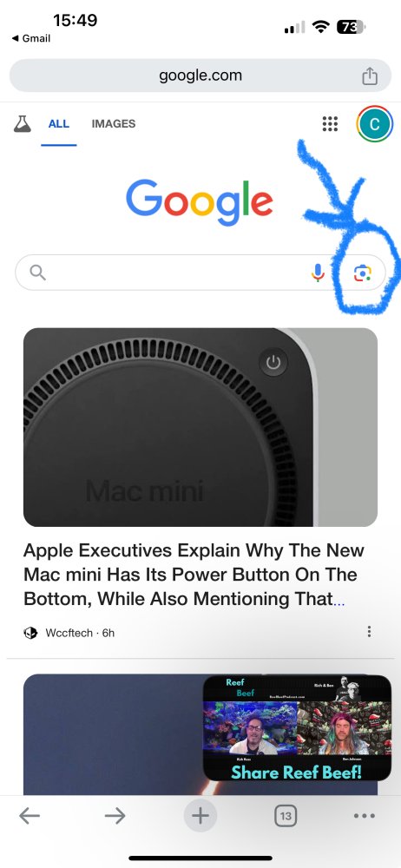This screenshot has width=401, height=868.
Task: Select the ALL tab
Action: pyautogui.click(x=59, y=124)
